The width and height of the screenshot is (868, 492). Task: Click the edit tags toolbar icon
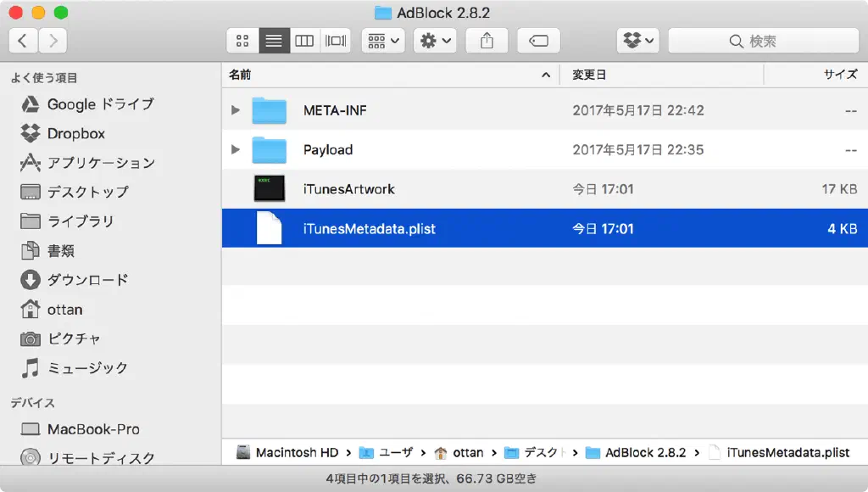point(538,41)
